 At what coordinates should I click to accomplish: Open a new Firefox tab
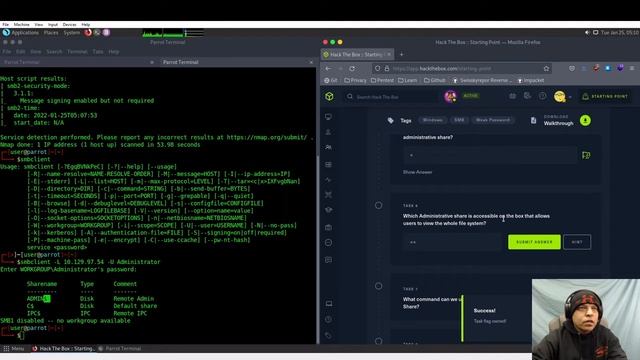coord(401,54)
